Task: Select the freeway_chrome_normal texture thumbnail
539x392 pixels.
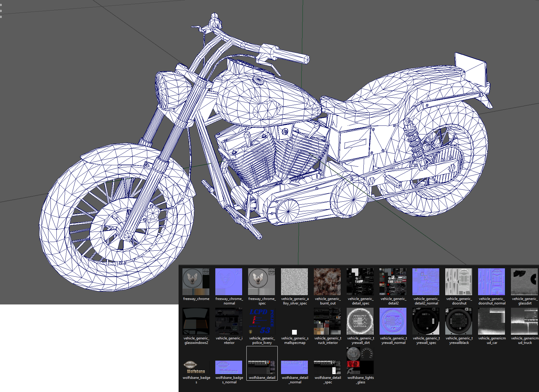Action: pos(229,282)
